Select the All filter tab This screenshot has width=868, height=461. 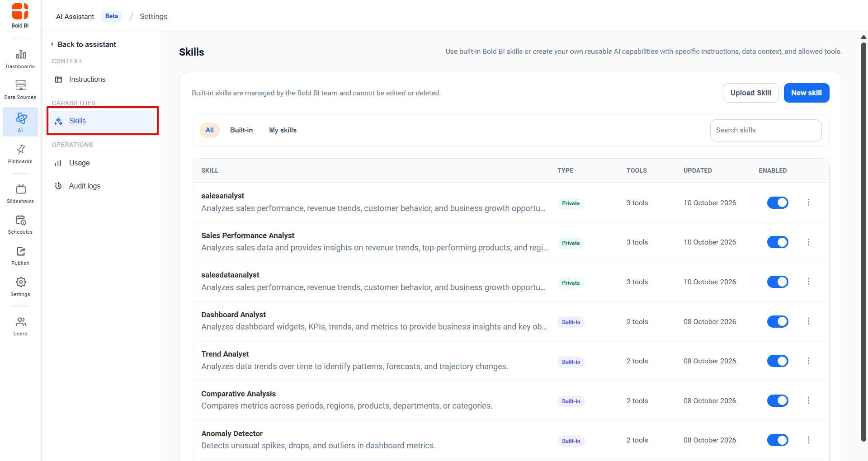click(x=209, y=130)
